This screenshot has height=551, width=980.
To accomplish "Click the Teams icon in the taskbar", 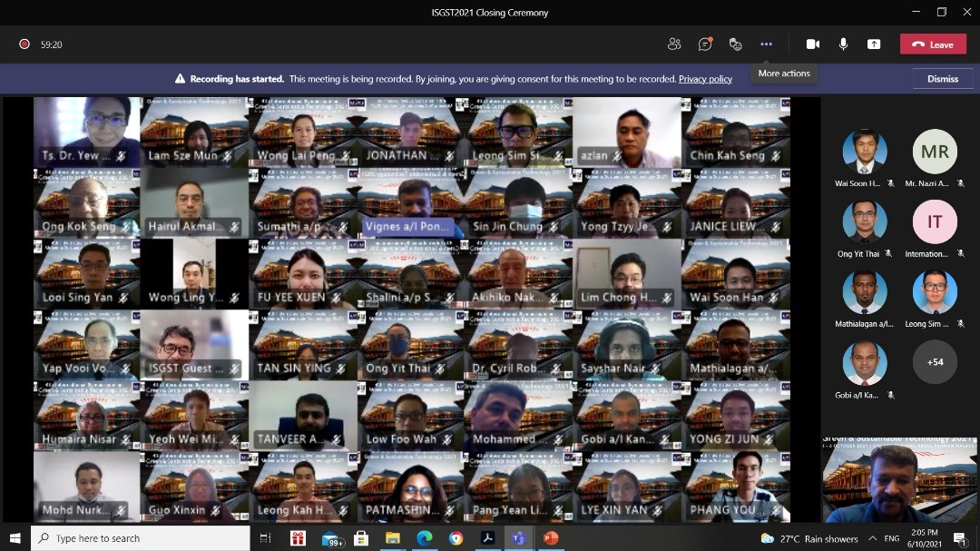I will pos(518,538).
